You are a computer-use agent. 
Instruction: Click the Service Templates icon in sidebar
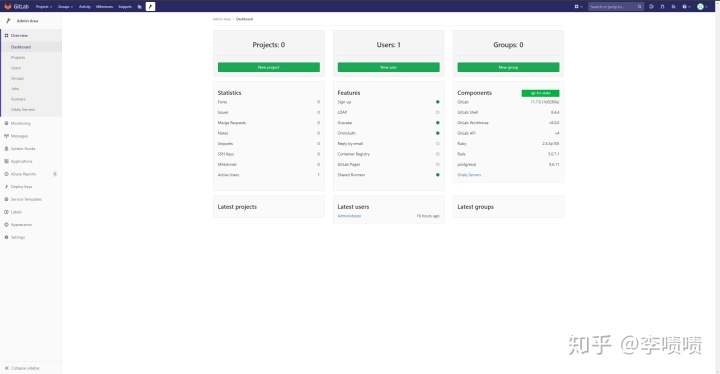(x=6, y=199)
